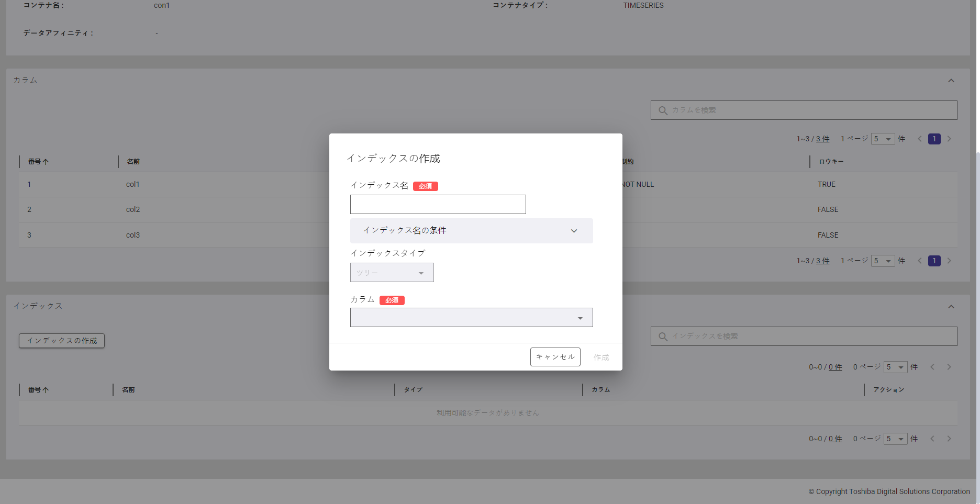Click the magnifier icon in column search
This screenshot has width=980, height=504.
pyautogui.click(x=663, y=110)
